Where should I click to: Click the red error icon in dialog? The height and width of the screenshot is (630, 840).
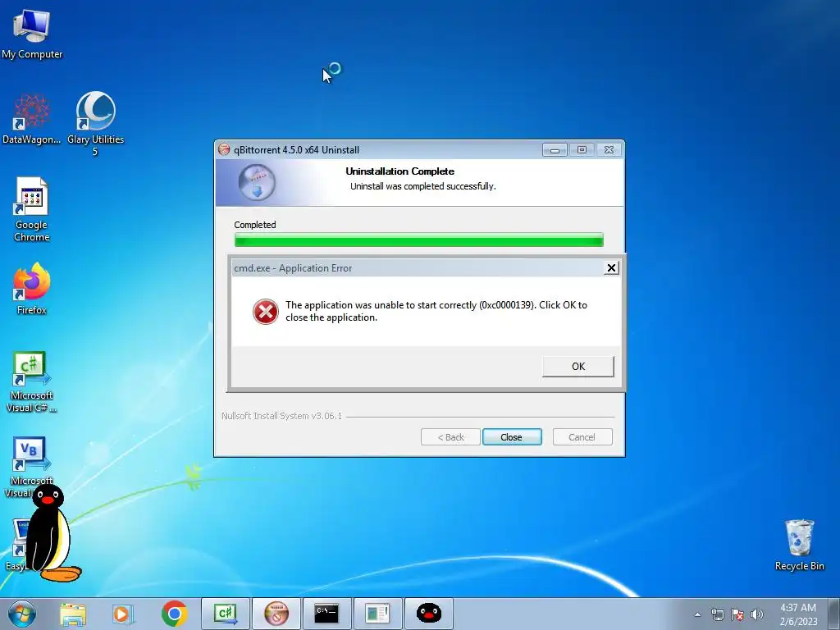pyautogui.click(x=266, y=312)
